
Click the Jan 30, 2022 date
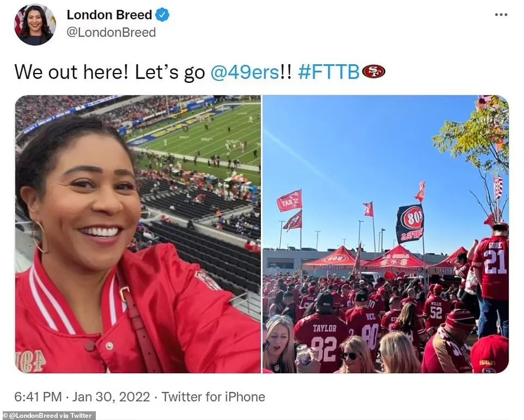[111, 397]
